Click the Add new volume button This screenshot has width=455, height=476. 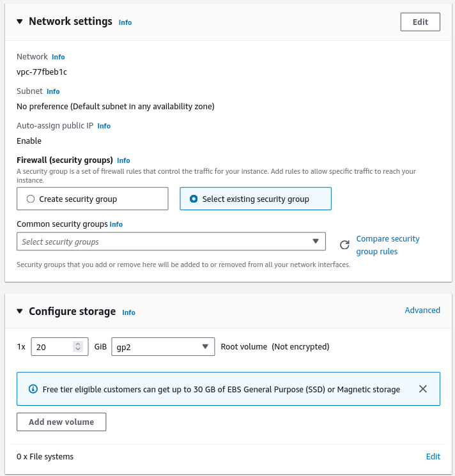click(x=61, y=422)
